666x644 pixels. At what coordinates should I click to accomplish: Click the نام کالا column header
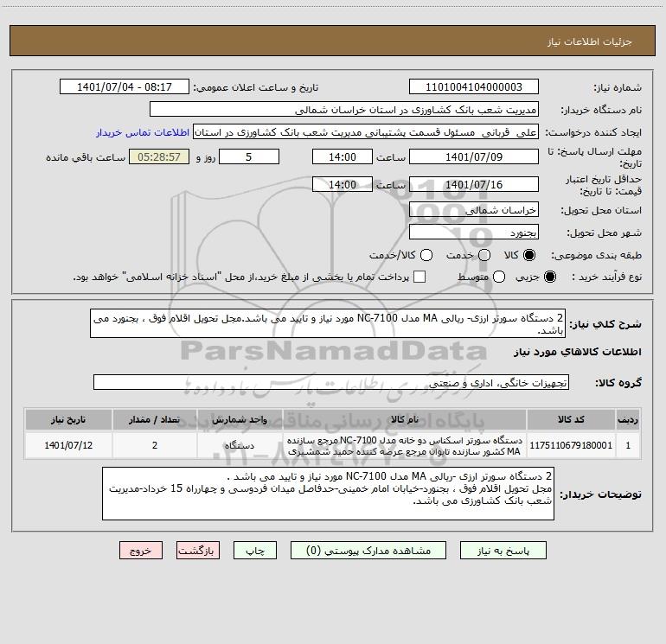[405, 419]
